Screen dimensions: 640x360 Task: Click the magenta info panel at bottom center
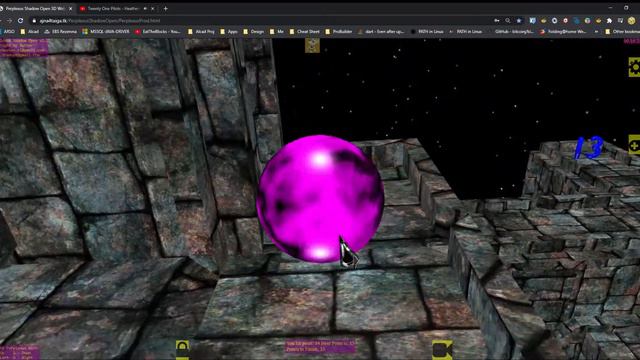320,346
